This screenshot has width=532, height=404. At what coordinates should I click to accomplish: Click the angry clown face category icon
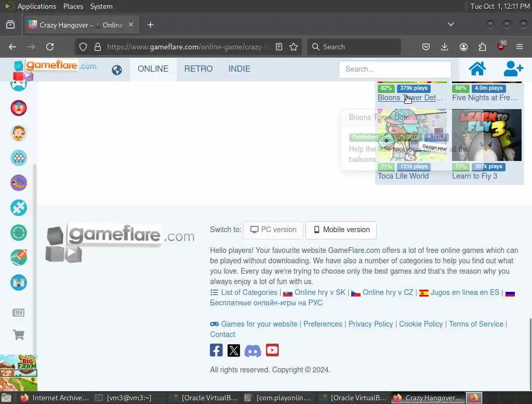click(x=19, y=108)
